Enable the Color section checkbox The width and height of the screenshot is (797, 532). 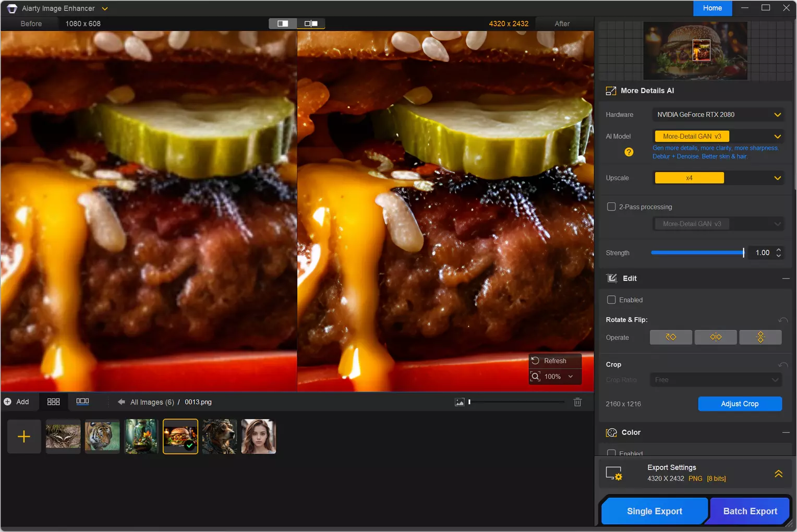point(611,453)
